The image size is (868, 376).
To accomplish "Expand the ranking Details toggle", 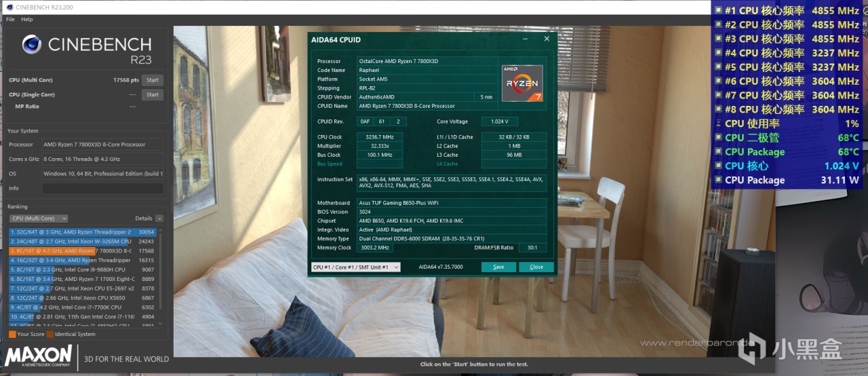I will pos(159,219).
